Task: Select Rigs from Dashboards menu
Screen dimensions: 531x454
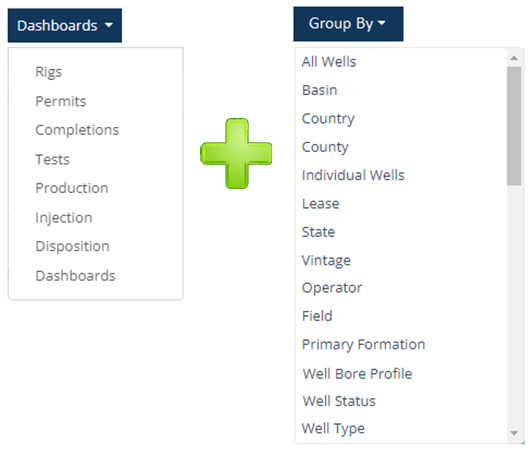Action: tap(49, 72)
